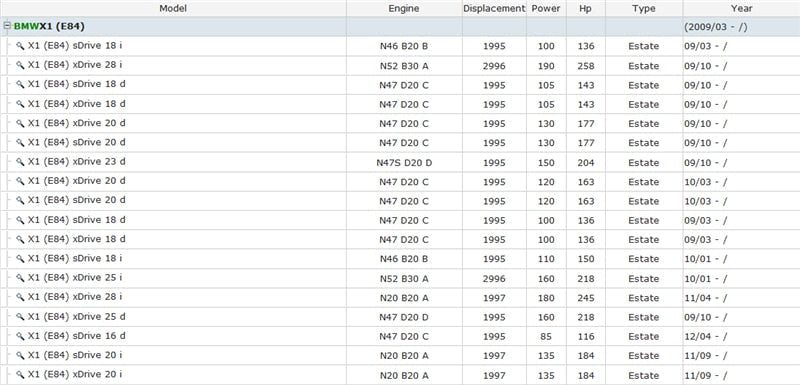800x385 pixels.
Task: Click Estate type in sDrive 16 d row
Action: coord(644,337)
